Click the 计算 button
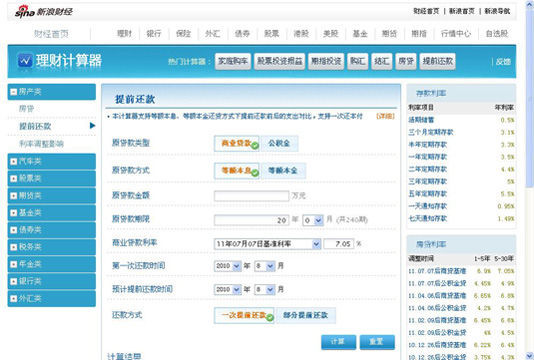 (338, 342)
